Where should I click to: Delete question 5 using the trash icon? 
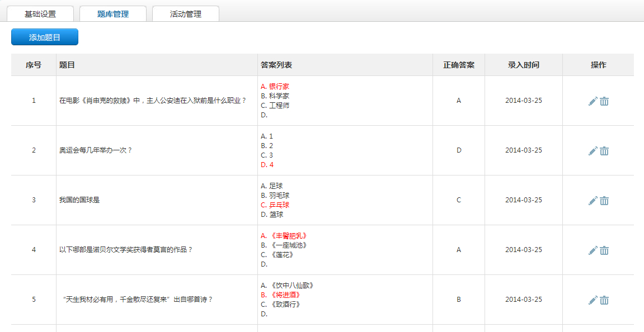point(604,300)
